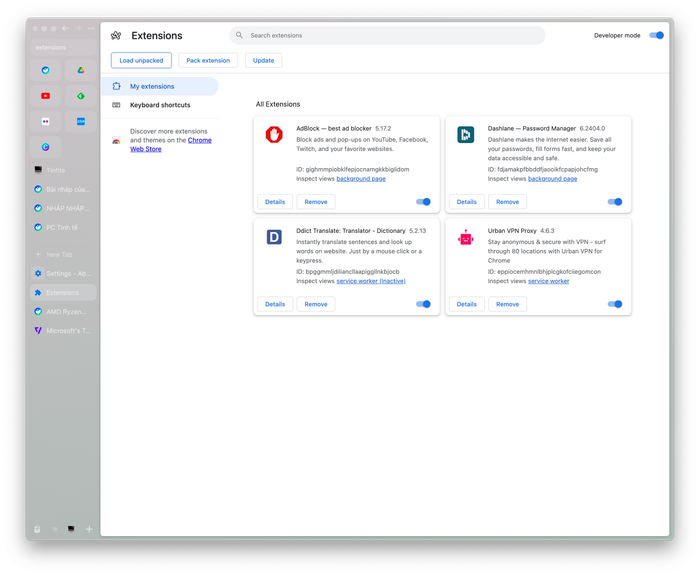Click the sidebar URL bar showing extensions
The height and width of the screenshot is (575, 700).
[x=63, y=47]
